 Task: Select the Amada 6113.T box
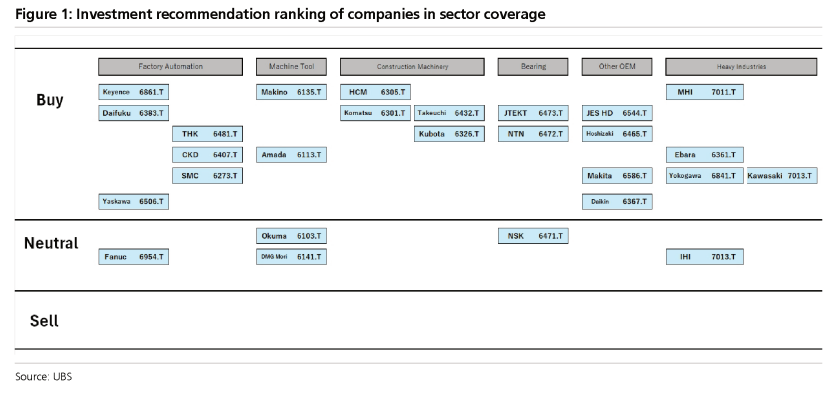291,155
